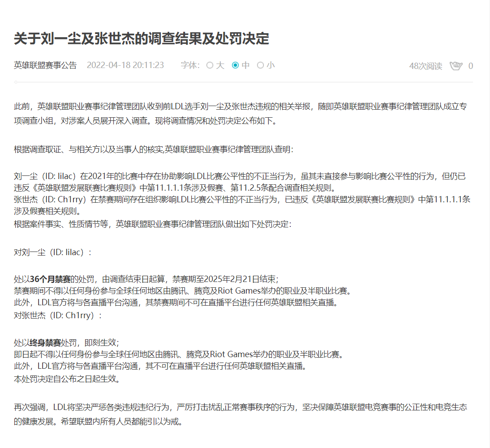Click the paragraph starting 根据调查取证

(x=154, y=149)
